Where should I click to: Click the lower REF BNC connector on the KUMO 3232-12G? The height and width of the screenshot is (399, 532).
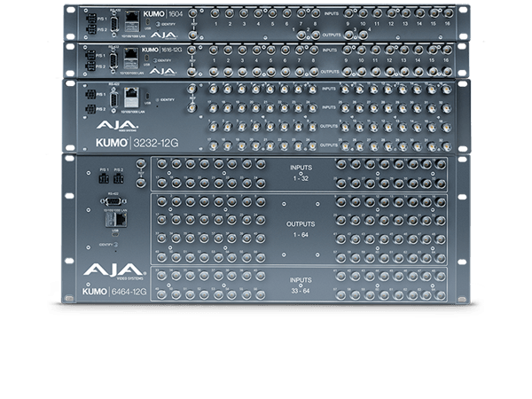192,108
